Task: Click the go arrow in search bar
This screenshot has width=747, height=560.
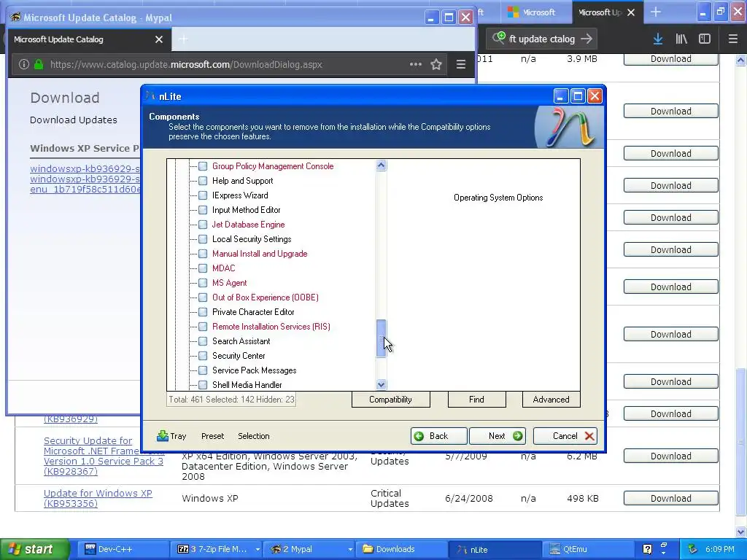Action: tap(587, 39)
